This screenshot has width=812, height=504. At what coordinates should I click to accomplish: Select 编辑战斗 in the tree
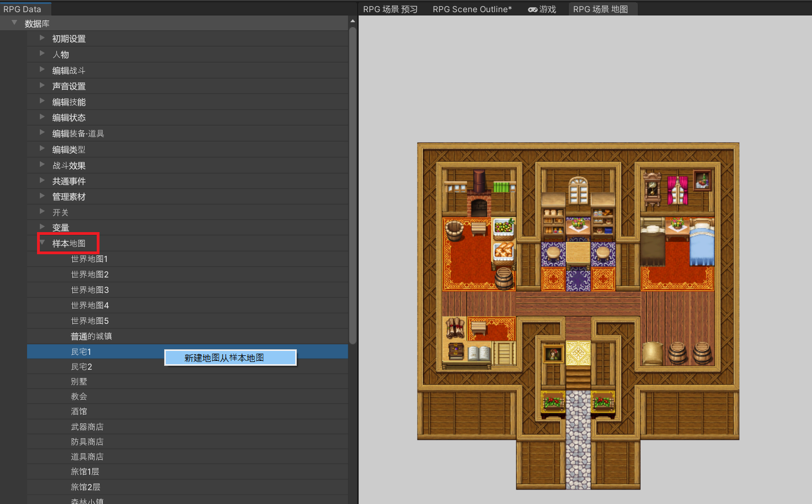point(69,71)
